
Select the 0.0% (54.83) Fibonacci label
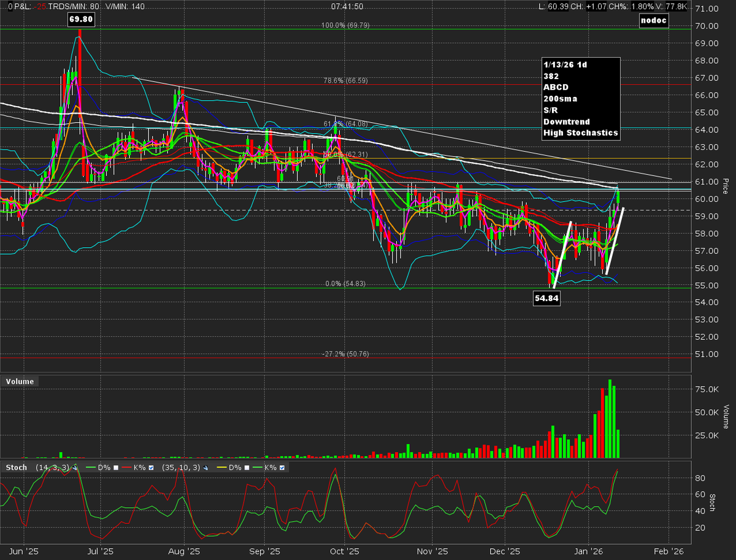344,283
